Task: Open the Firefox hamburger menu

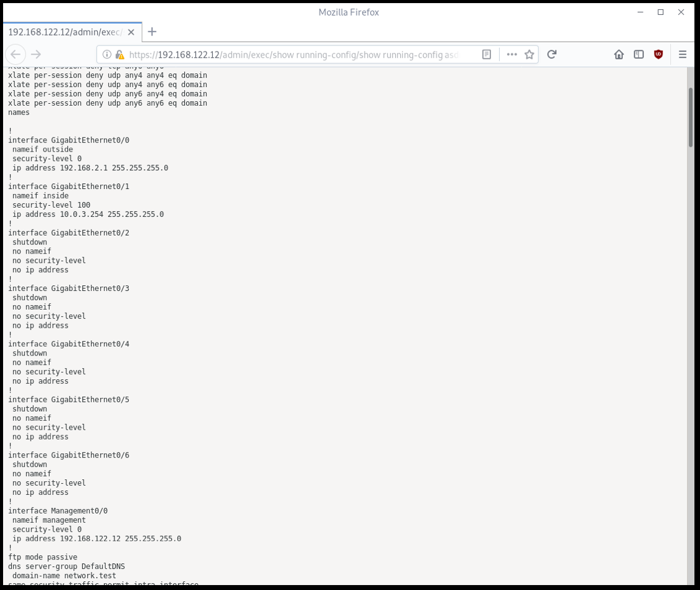Action: pos(683,54)
